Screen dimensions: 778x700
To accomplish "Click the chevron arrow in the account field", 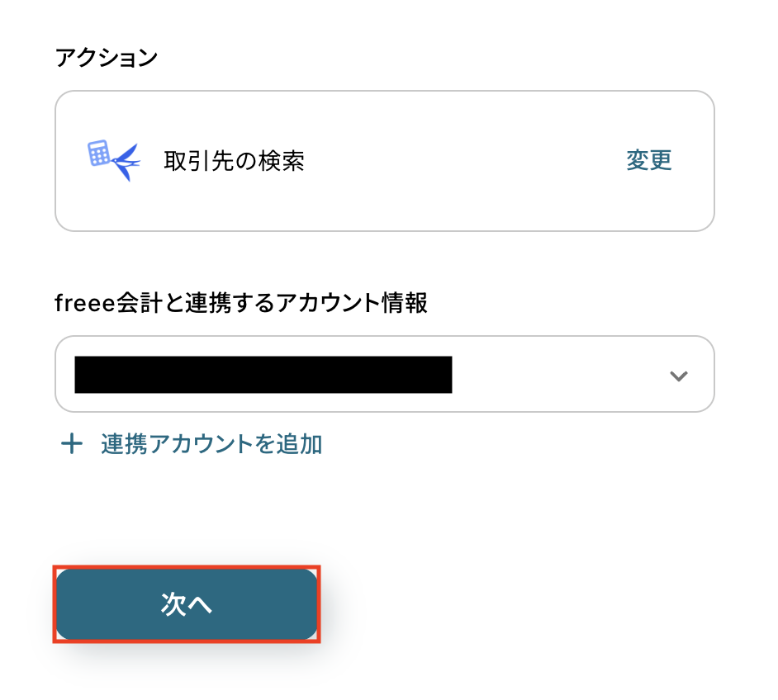I will point(678,376).
